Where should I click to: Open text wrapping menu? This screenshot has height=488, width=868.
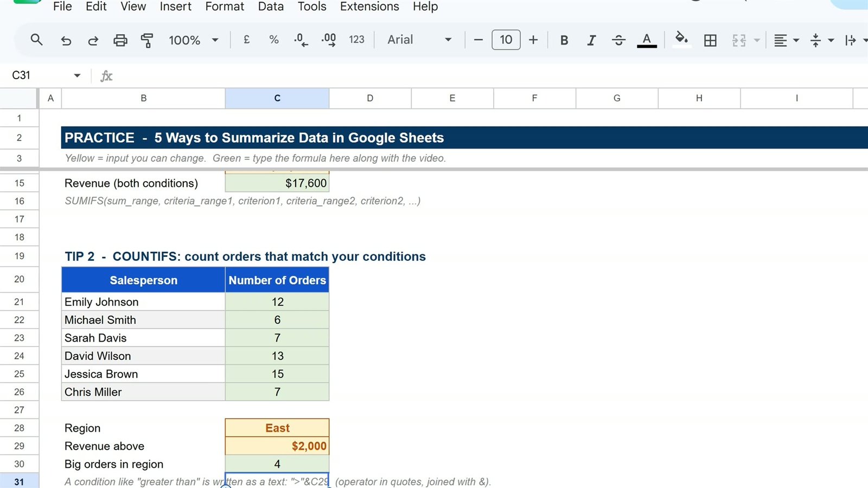(851, 40)
